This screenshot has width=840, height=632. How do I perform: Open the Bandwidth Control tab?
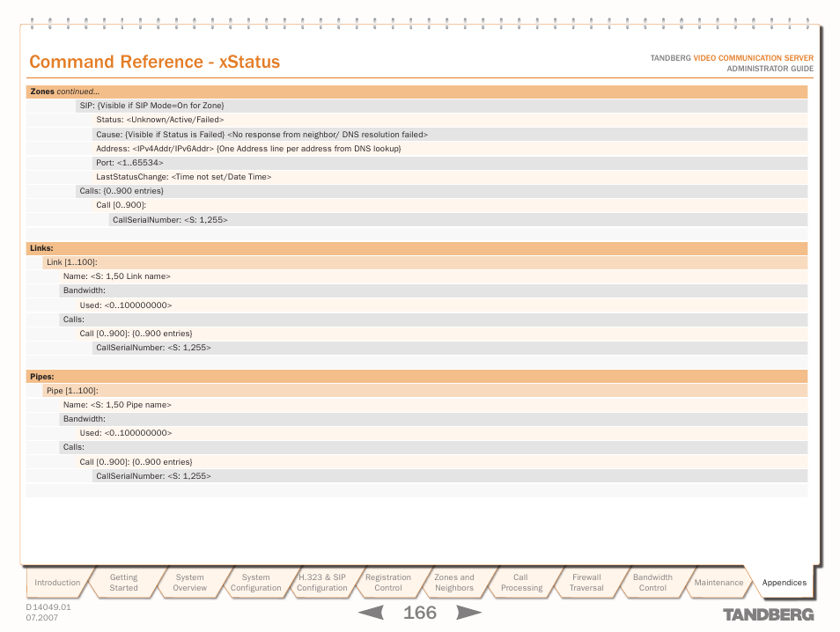pyautogui.click(x=652, y=582)
